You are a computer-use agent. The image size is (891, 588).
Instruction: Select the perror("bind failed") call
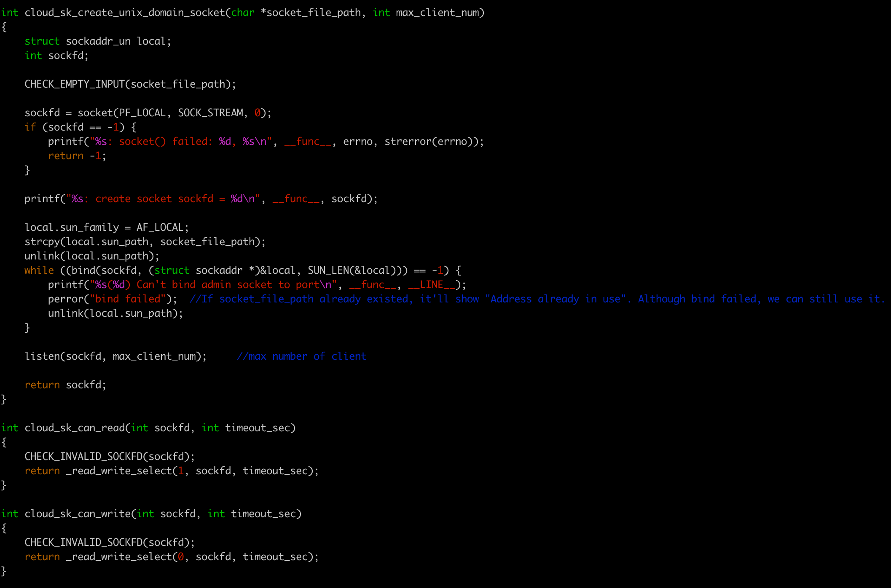(110, 299)
